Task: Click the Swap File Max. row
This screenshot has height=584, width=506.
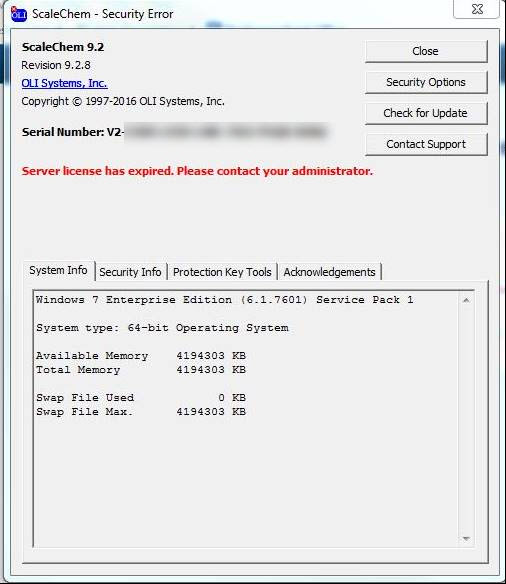Action: point(141,412)
